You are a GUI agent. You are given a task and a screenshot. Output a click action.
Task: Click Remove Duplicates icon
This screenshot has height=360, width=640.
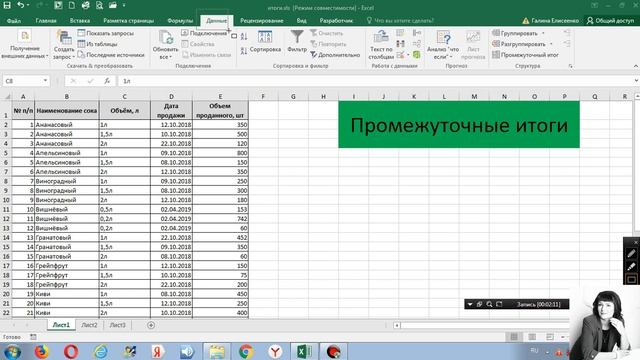point(400,44)
